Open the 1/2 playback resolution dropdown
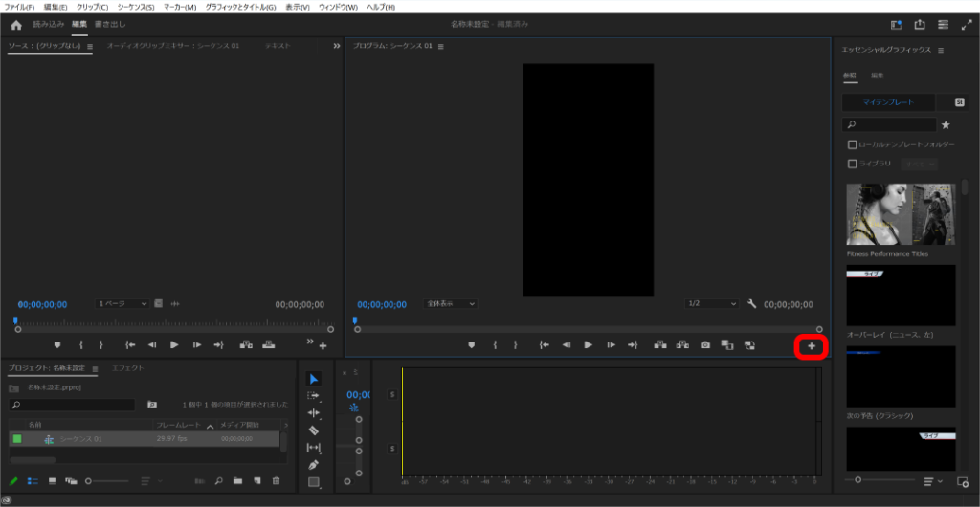This screenshot has height=507, width=980. coord(712,304)
